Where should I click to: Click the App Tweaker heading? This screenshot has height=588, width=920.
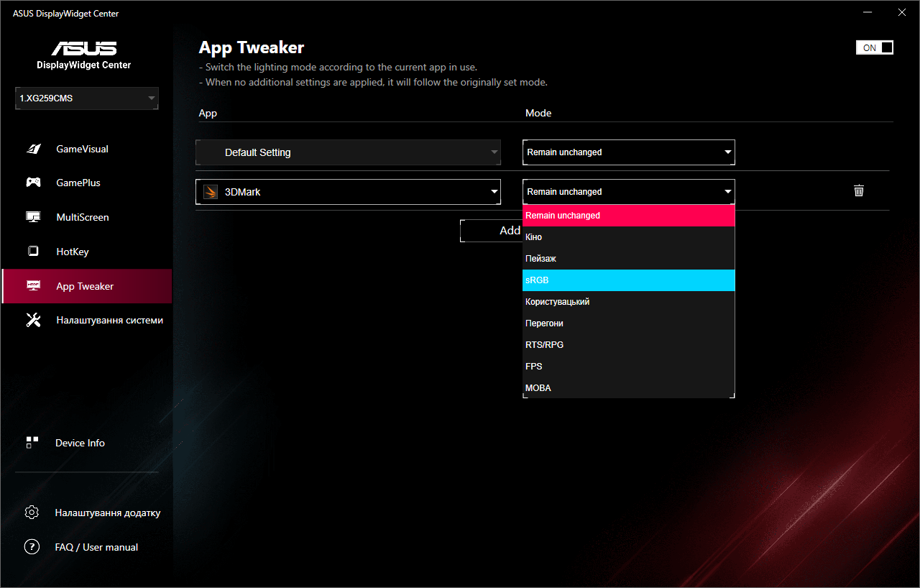(252, 47)
